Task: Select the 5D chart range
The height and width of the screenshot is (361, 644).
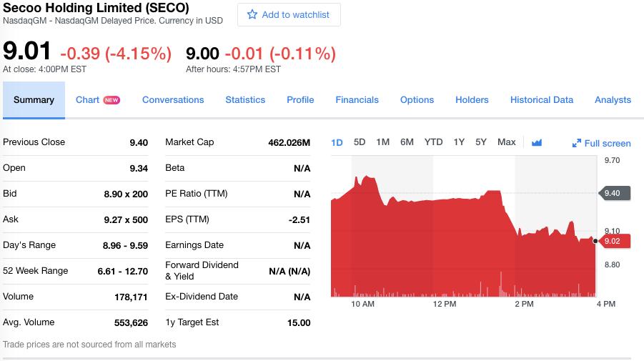Action: click(x=360, y=142)
